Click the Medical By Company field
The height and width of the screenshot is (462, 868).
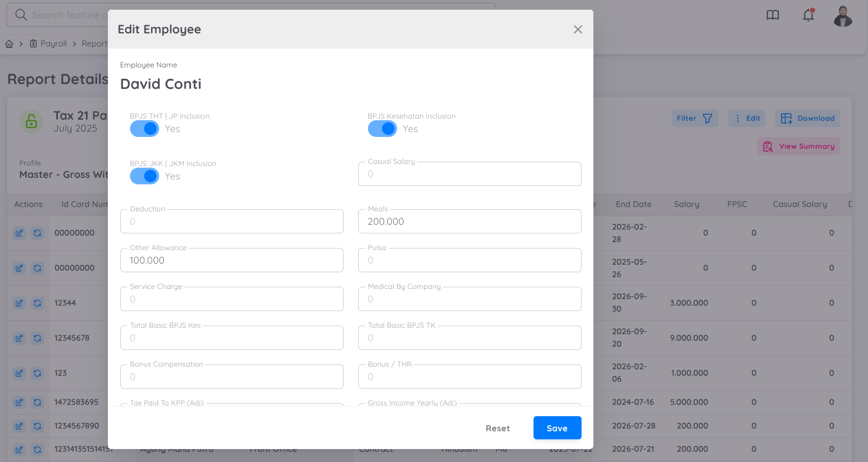point(470,299)
